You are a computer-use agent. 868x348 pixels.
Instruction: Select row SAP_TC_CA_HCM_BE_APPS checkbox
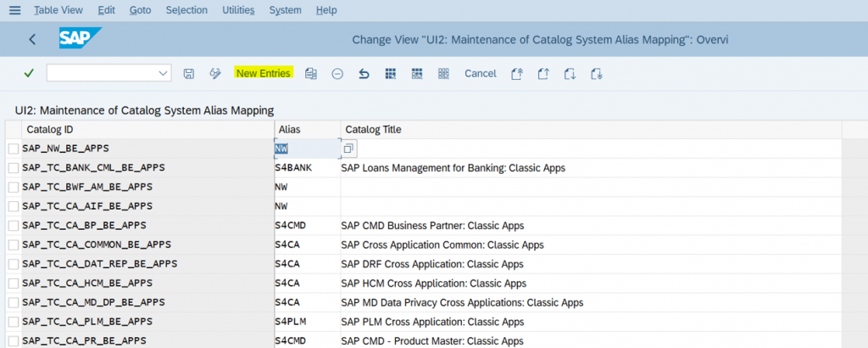click(14, 283)
